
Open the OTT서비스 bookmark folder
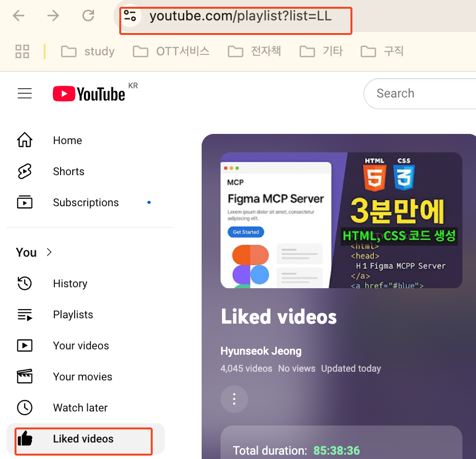point(171,51)
